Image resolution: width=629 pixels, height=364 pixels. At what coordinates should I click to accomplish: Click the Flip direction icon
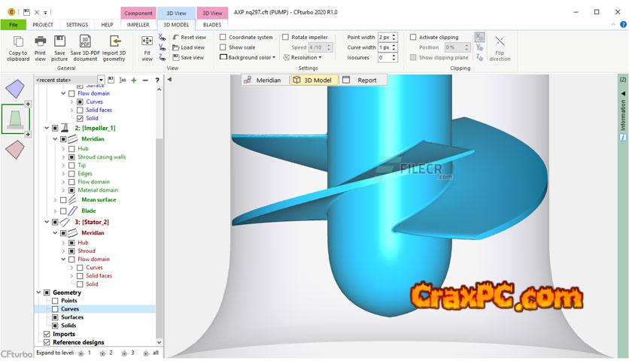pyautogui.click(x=500, y=48)
